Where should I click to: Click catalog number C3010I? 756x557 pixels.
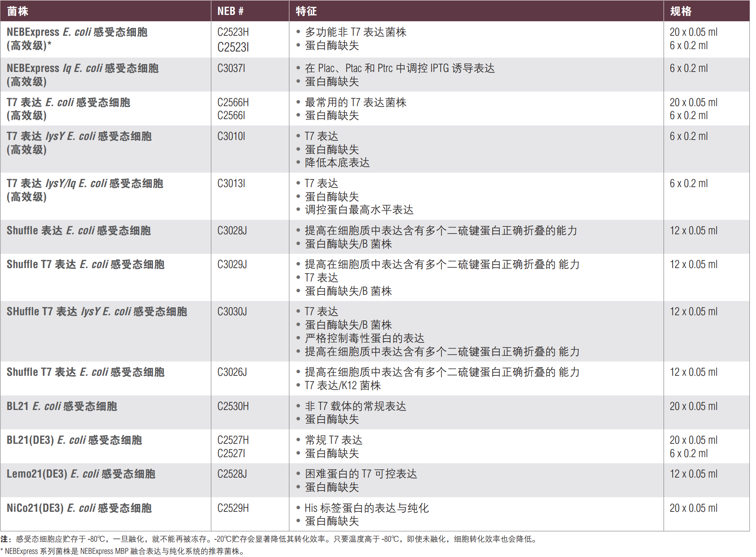[231, 136]
